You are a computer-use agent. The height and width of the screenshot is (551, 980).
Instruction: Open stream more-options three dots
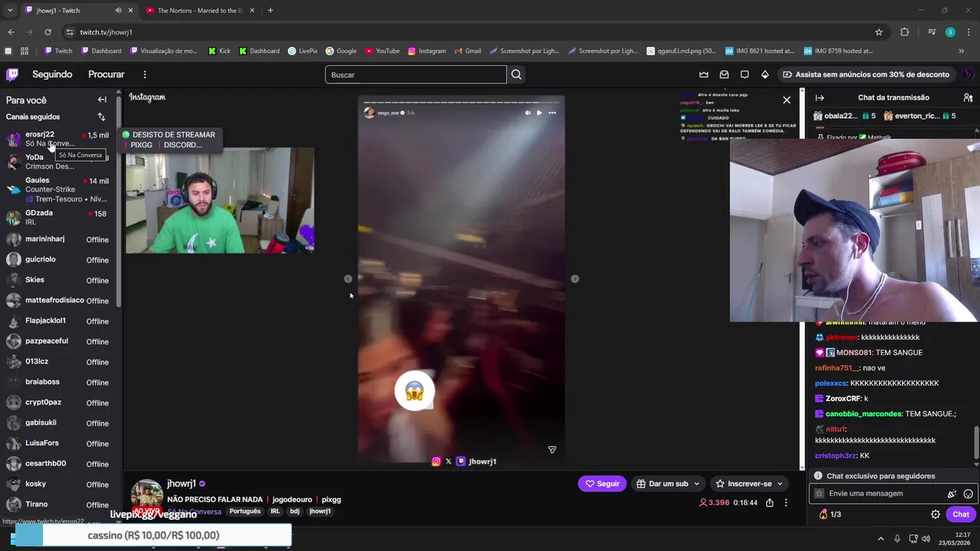(x=786, y=503)
